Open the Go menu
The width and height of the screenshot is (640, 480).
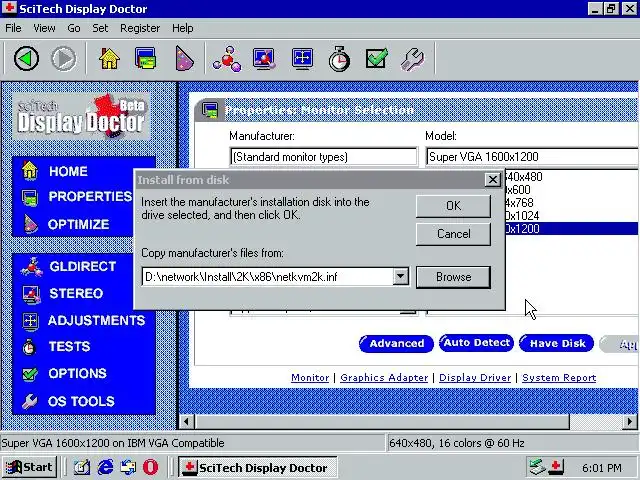tap(73, 28)
